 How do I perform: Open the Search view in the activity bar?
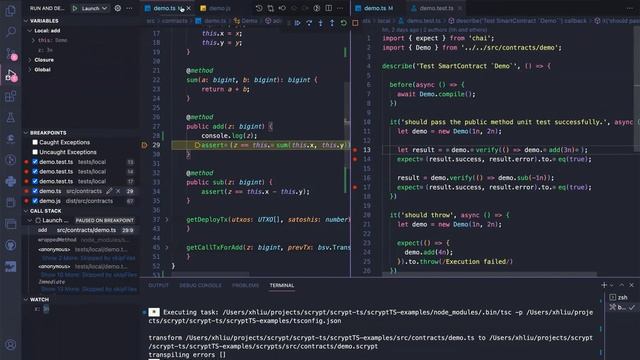[10, 32]
